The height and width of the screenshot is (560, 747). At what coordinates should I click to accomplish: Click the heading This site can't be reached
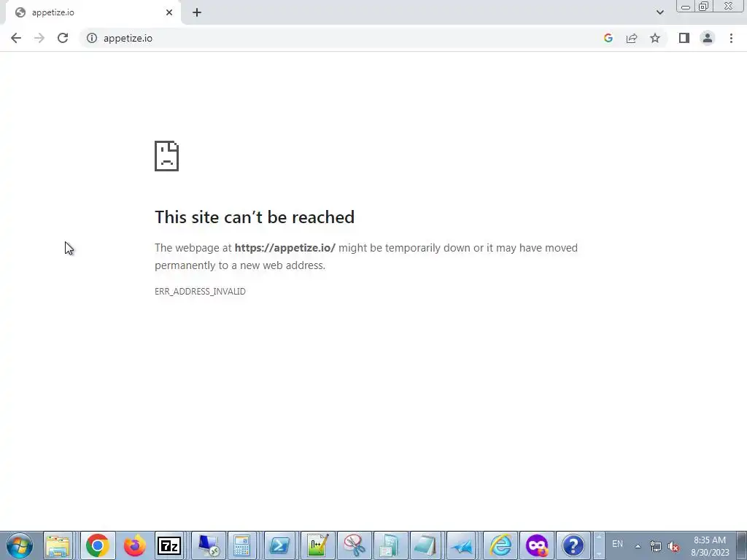click(x=255, y=217)
